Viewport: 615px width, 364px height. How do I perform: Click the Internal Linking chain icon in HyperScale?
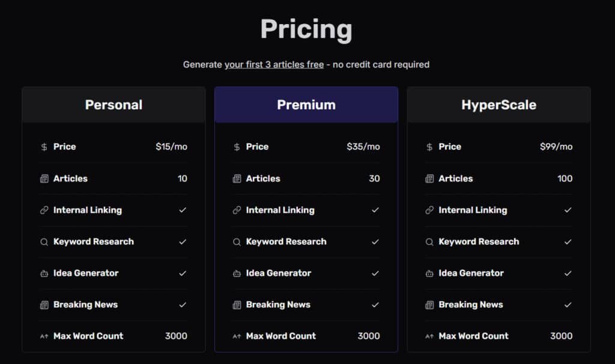(429, 210)
